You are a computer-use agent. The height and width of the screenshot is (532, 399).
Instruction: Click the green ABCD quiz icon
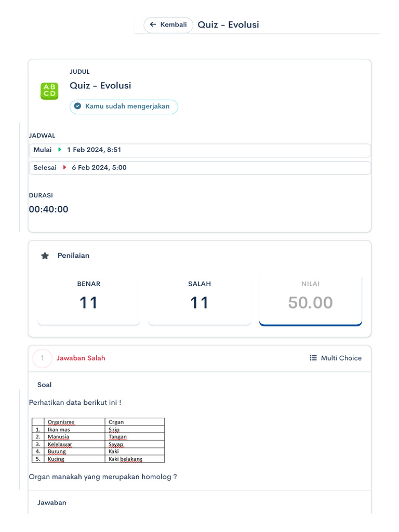coord(49,91)
